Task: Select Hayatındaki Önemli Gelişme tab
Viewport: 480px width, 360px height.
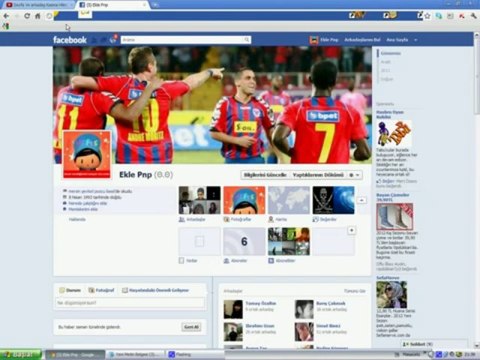Action: (155, 290)
